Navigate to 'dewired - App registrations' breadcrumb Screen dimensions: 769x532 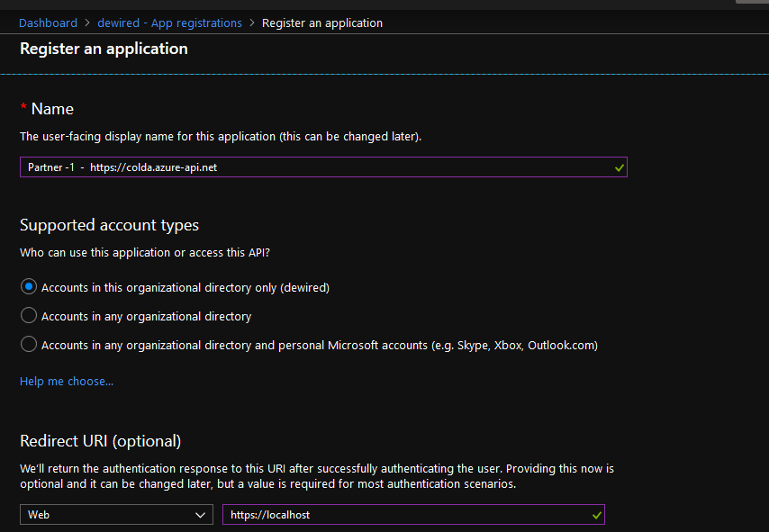[169, 23]
